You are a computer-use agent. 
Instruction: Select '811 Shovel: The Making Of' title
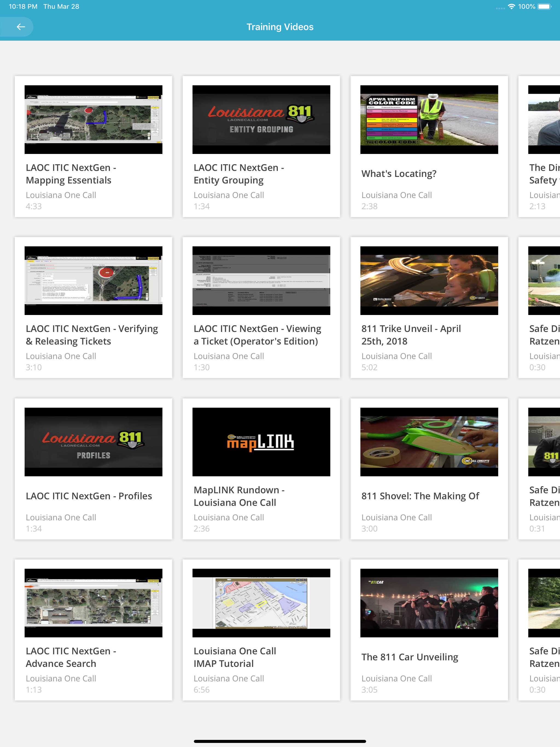420,496
